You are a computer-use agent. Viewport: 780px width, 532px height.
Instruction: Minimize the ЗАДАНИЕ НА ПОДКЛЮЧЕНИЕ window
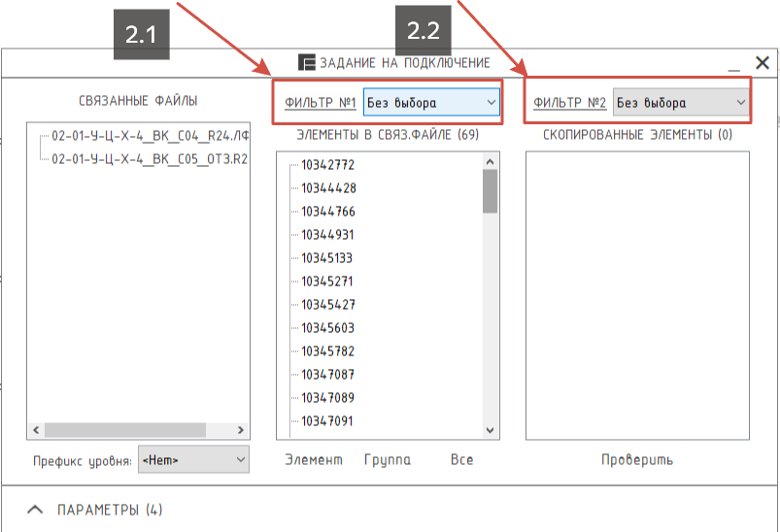733,64
